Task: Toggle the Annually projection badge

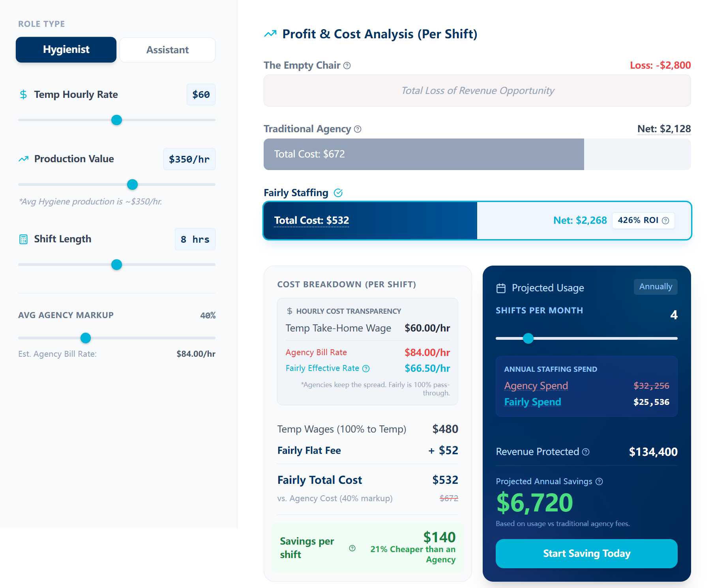Action: pyautogui.click(x=655, y=287)
